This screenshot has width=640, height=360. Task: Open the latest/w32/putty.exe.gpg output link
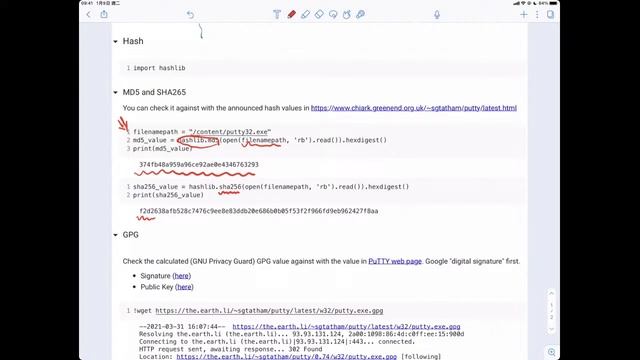coord(347,327)
